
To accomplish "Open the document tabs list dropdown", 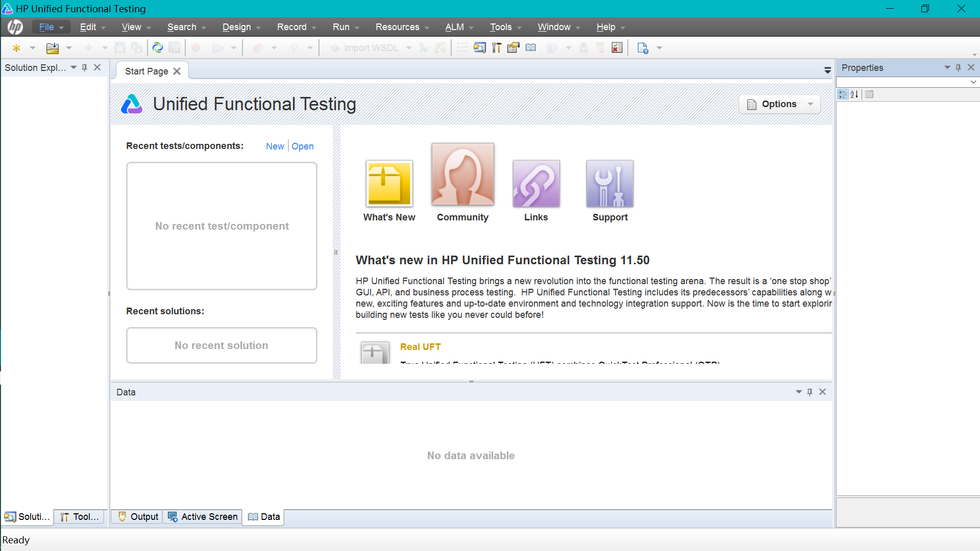I will (827, 70).
